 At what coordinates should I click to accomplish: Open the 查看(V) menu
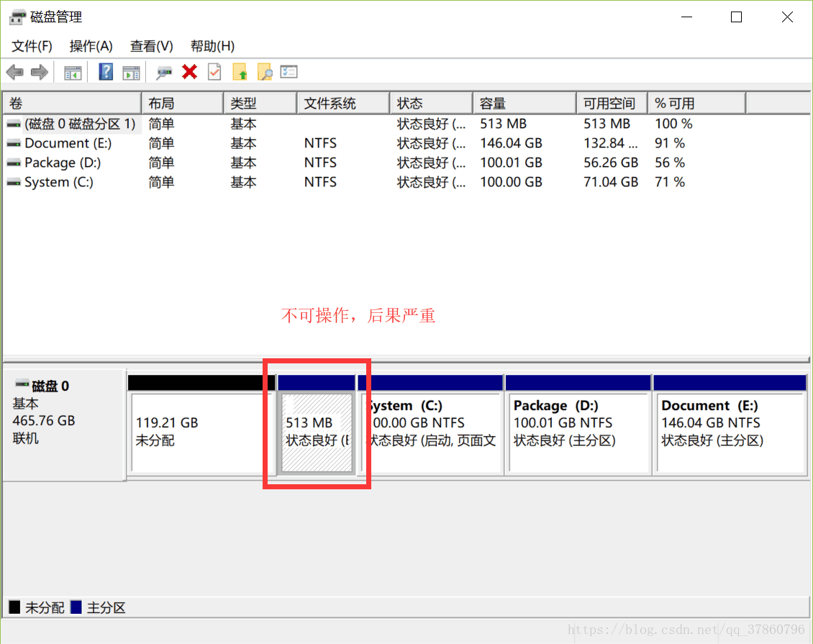coord(151,46)
